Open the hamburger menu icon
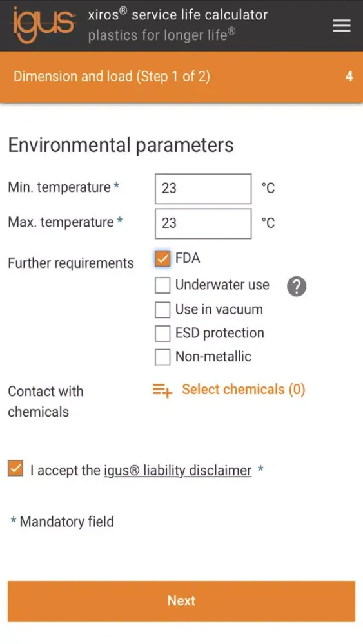Screen dimensions: 363x644 pyautogui.click(x=342, y=26)
